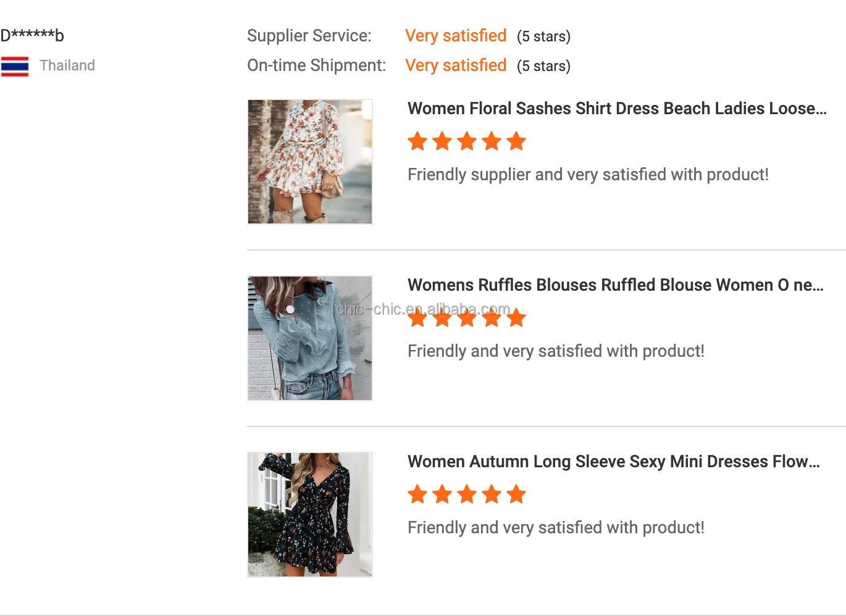Open the Women Autumn Long Sleeve product title
The width and height of the screenshot is (846, 616).
click(x=614, y=462)
